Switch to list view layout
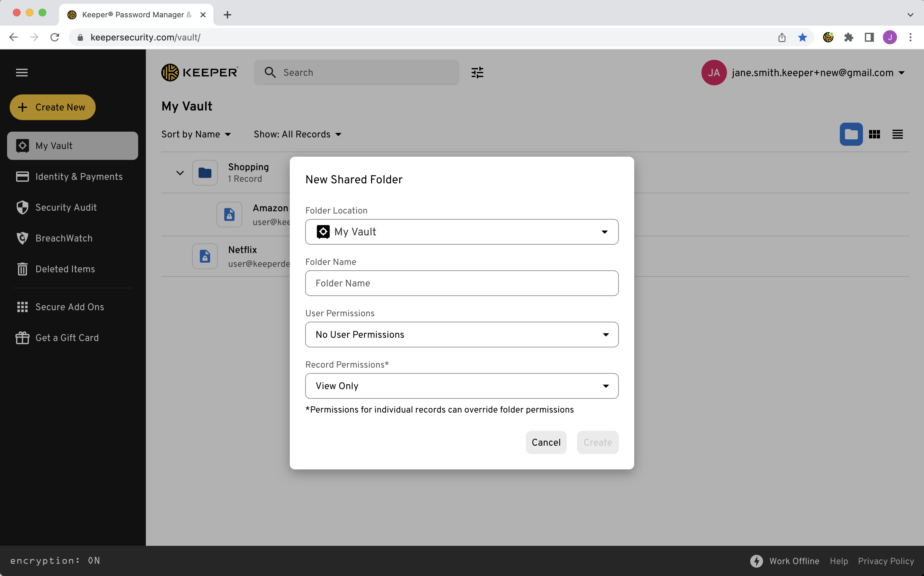This screenshot has width=924, height=576. [x=897, y=134]
